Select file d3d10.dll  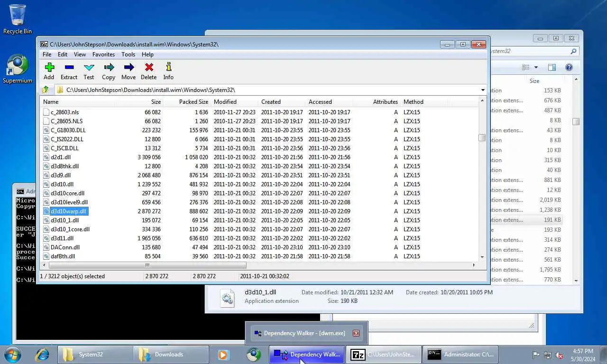[x=62, y=184]
